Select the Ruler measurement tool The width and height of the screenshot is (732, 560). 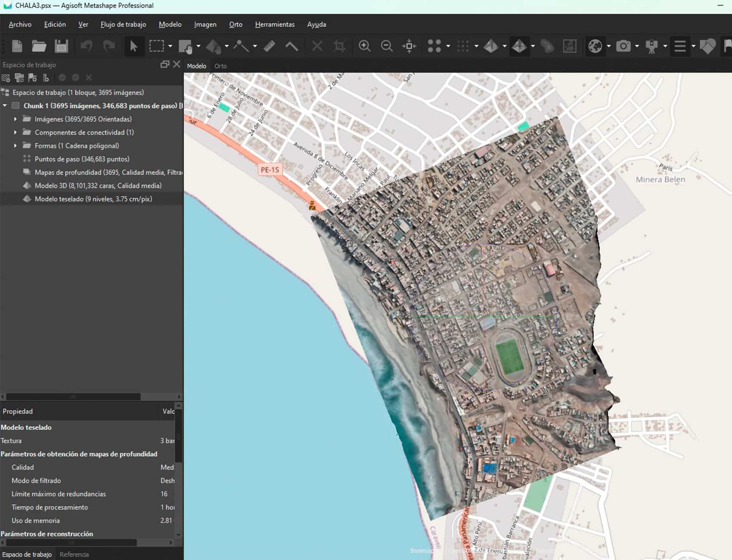click(269, 46)
